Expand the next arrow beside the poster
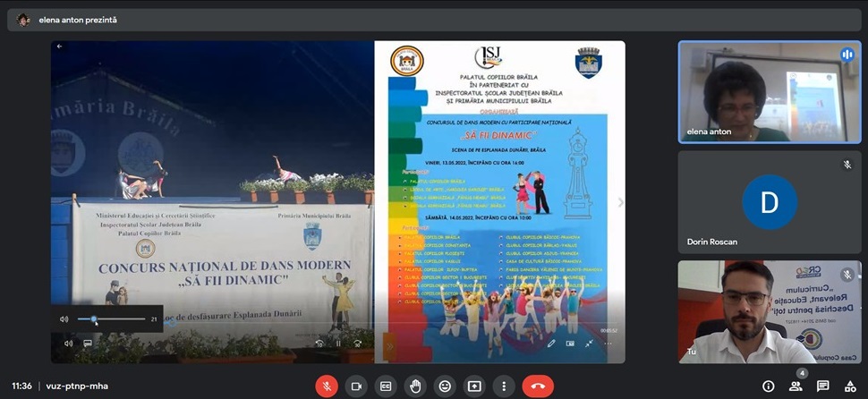Image resolution: width=868 pixels, height=399 pixels. click(x=620, y=202)
